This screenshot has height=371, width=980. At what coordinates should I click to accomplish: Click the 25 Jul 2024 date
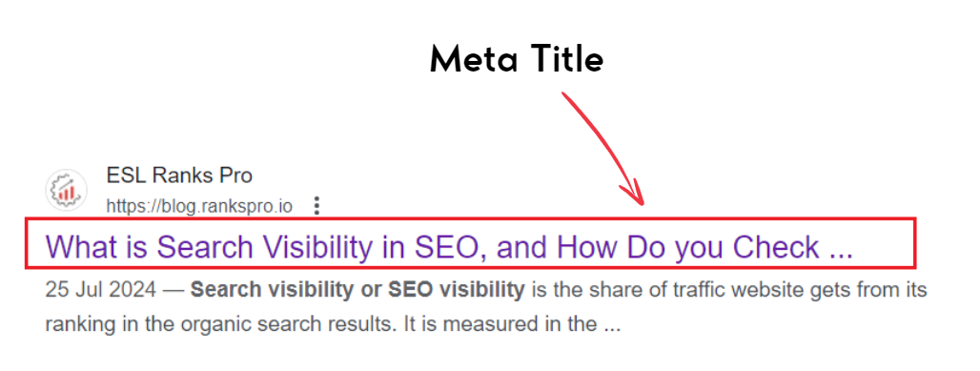click(100, 290)
